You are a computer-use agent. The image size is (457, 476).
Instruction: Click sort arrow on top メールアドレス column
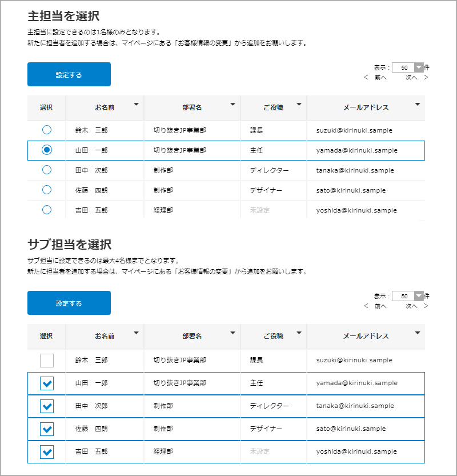coord(418,105)
